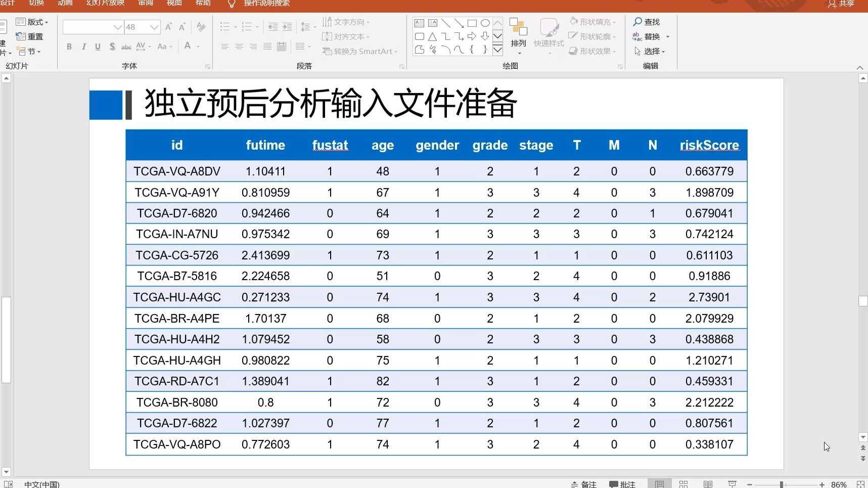This screenshot has width=868, height=488.
Task: Toggle italic formatting
Action: [83, 47]
